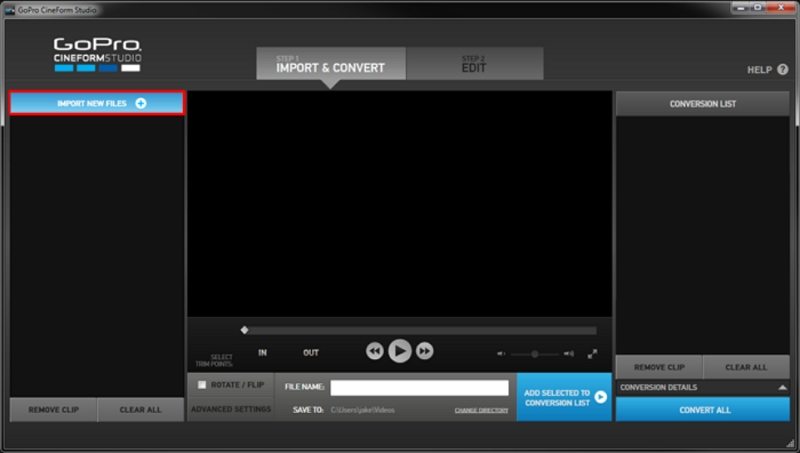The height and width of the screenshot is (453, 800).
Task: Set the IN trim point
Action: tap(262, 353)
